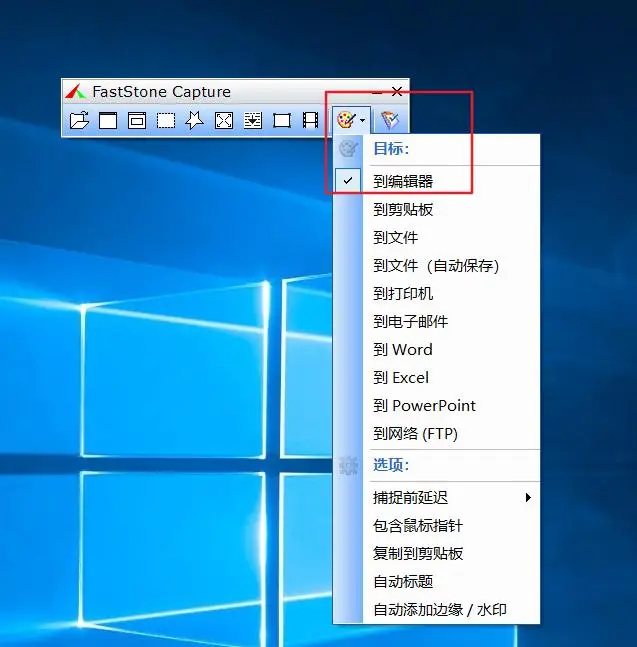This screenshot has width=637, height=647.
Task: Send capture 到打印机
Action: (x=436, y=293)
